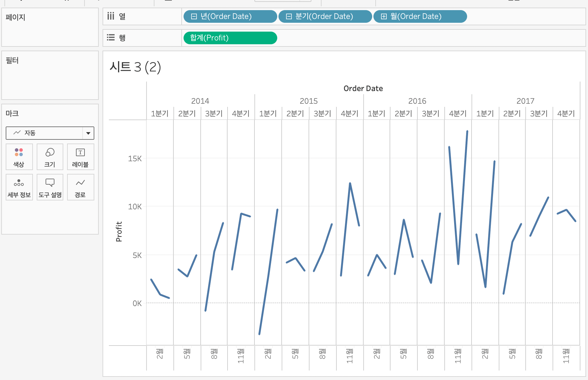
Task: Select 2분기 header under 2014
Action: click(187, 113)
